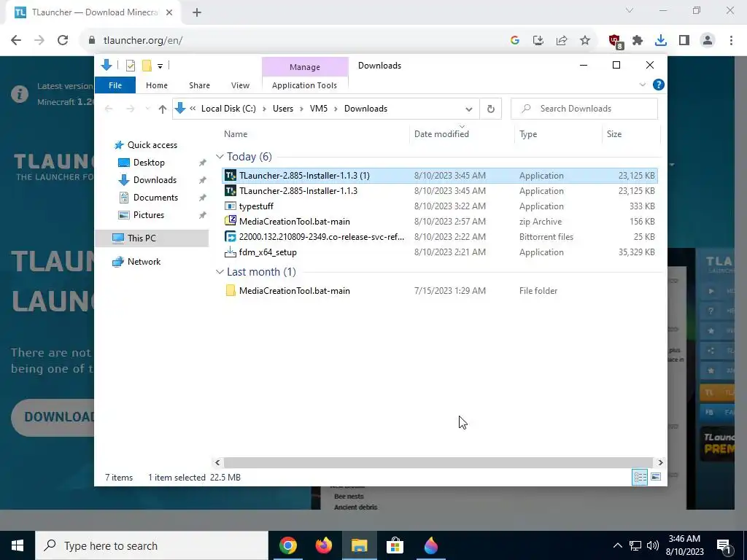Reload the TLauncher page in Chrome
This screenshot has height=560, width=747.
click(x=63, y=41)
